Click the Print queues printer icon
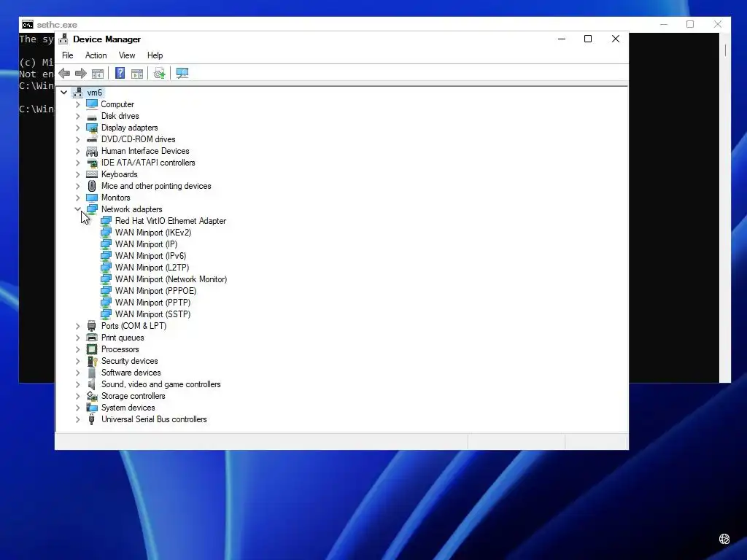The image size is (747, 560). (92, 338)
